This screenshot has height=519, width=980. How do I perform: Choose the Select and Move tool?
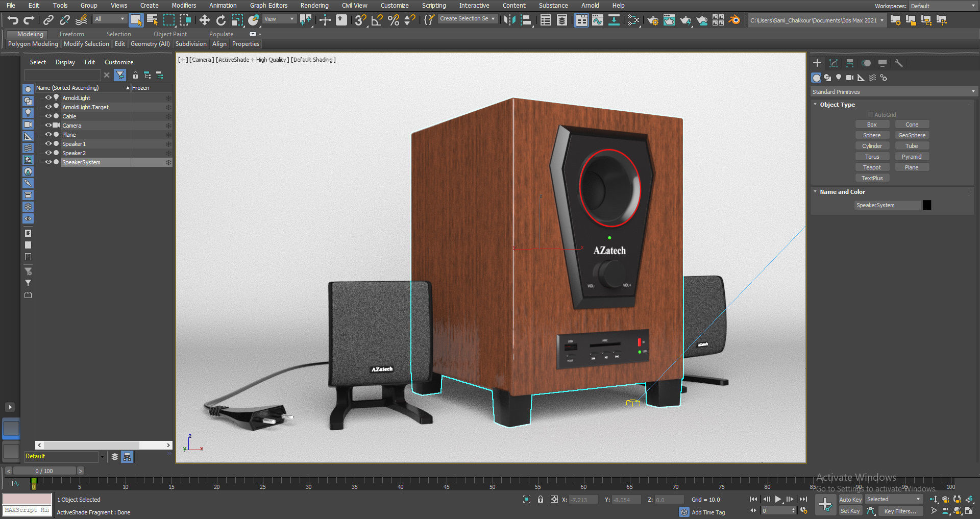coord(205,20)
